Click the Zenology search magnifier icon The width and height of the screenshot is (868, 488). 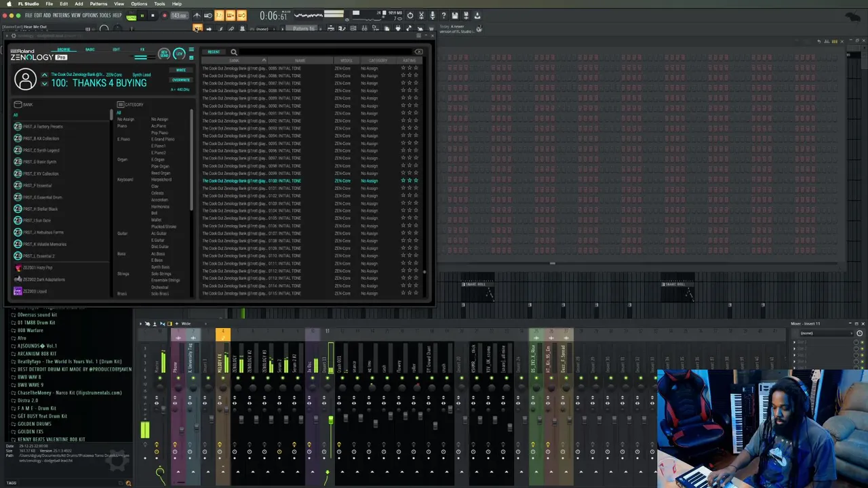point(234,52)
